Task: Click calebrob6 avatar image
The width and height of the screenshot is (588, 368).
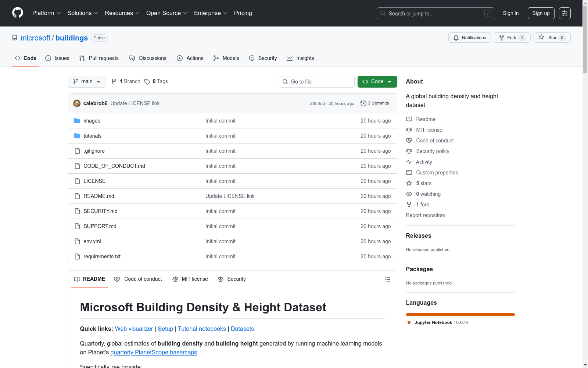Action: click(x=77, y=103)
